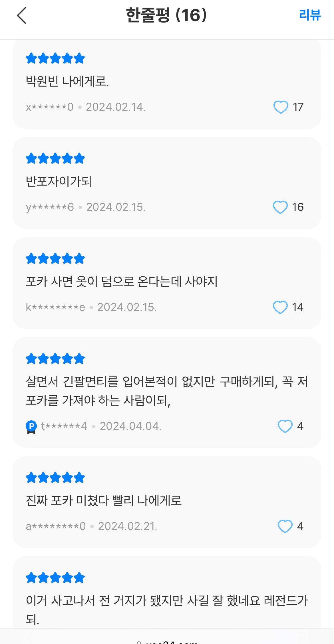Open review 진짜 포카 미쳤다 빨리 나에게로
The height and width of the screenshot is (644, 334).
tap(104, 501)
